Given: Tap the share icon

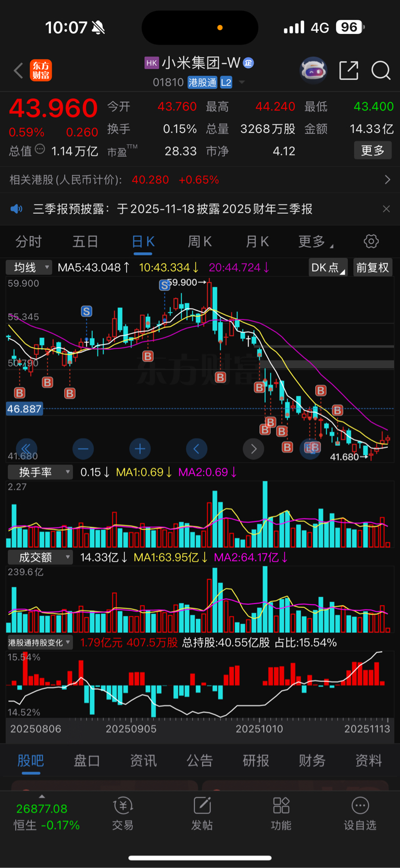Looking at the screenshot, I should click(x=348, y=70).
